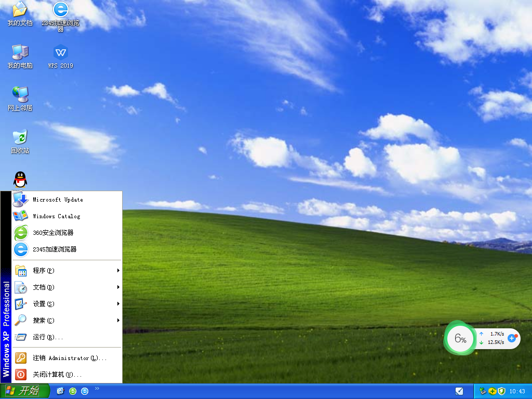This screenshot has height=399, width=532.
Task: Click the safely remove hardware tray icon
Action: pyautogui.click(x=483, y=391)
